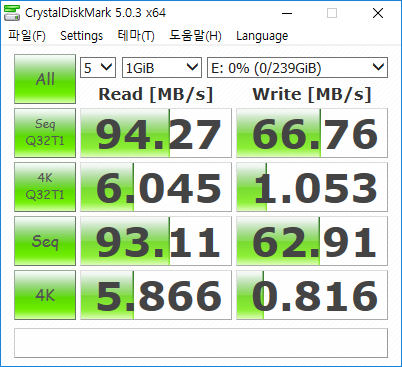Open the 테마(T) theme menu
This screenshot has width=402, height=367.
click(136, 35)
